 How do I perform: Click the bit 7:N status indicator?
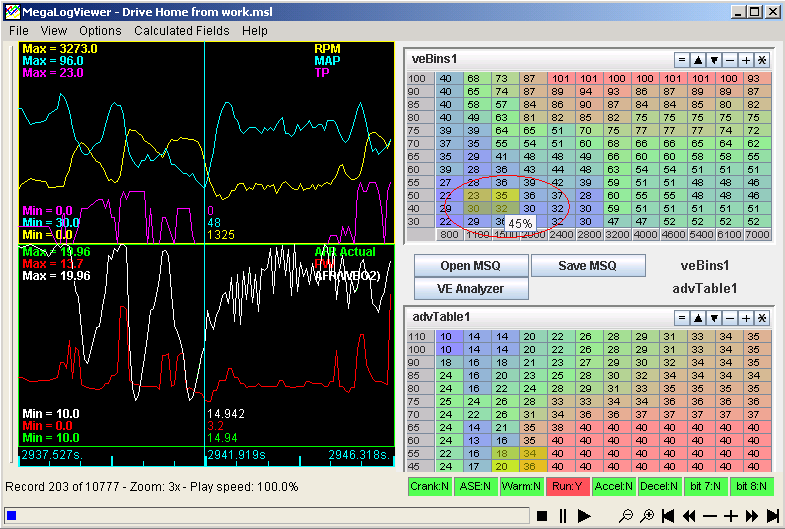click(705, 486)
